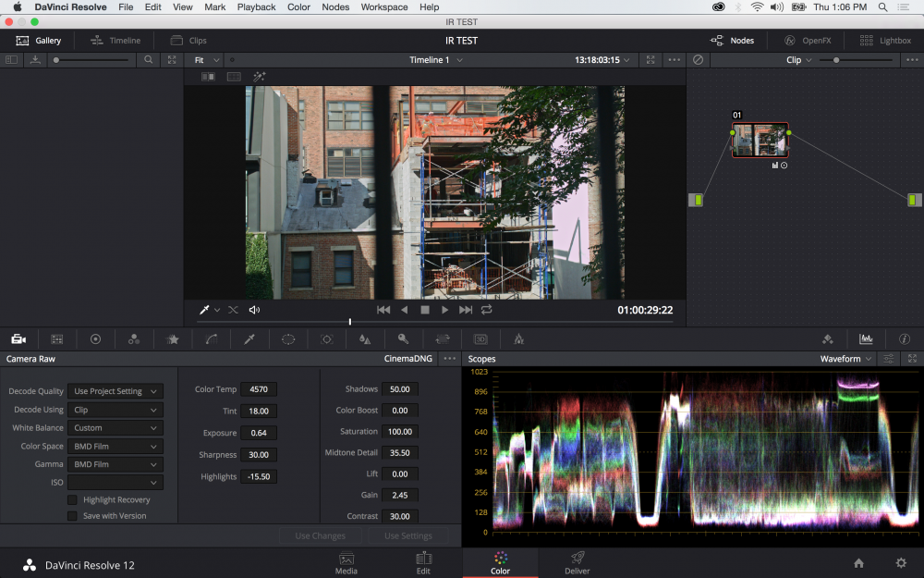
Task: Switch to the Deliver page
Action: pyautogui.click(x=577, y=563)
